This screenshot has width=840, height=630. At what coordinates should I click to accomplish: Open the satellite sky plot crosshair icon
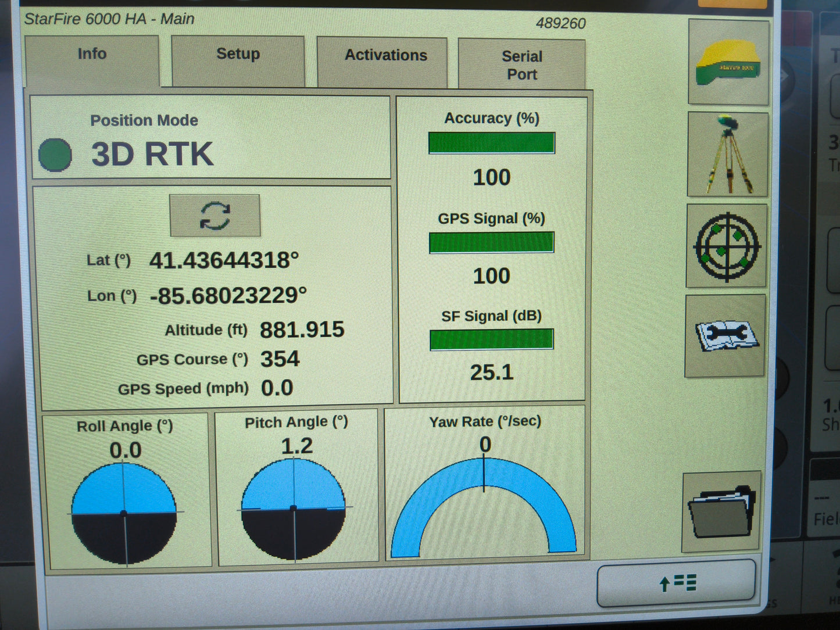(727, 246)
